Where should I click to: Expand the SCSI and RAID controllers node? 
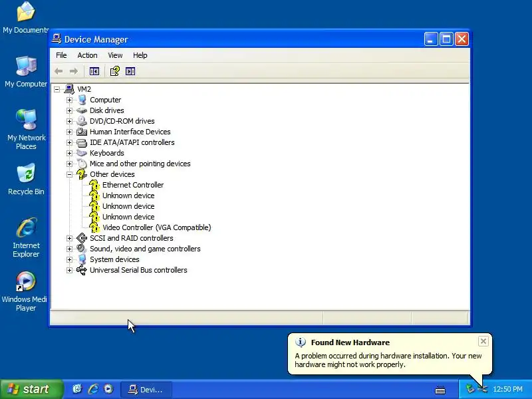(x=70, y=238)
